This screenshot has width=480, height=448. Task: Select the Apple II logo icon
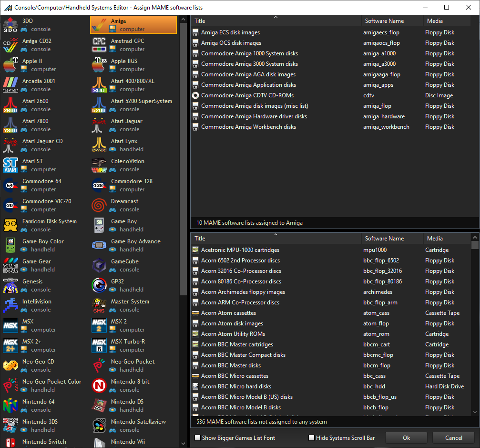point(10,65)
